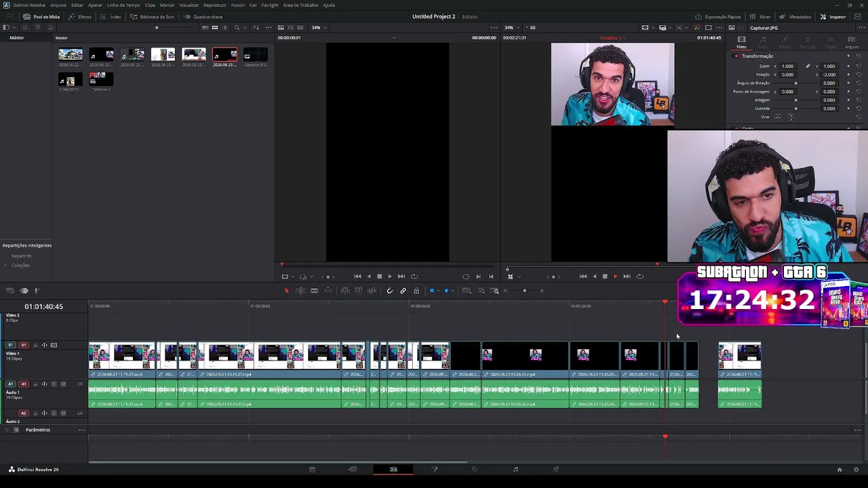The height and width of the screenshot is (488, 868).
Task: Open the Biblioteca de Som panel
Action: (x=152, y=17)
